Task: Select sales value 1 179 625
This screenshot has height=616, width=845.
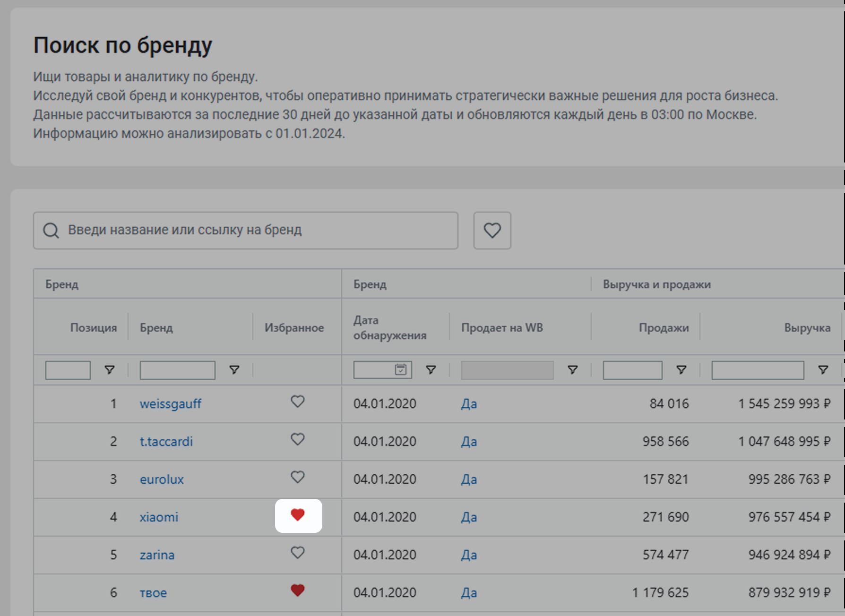Action: point(661,593)
